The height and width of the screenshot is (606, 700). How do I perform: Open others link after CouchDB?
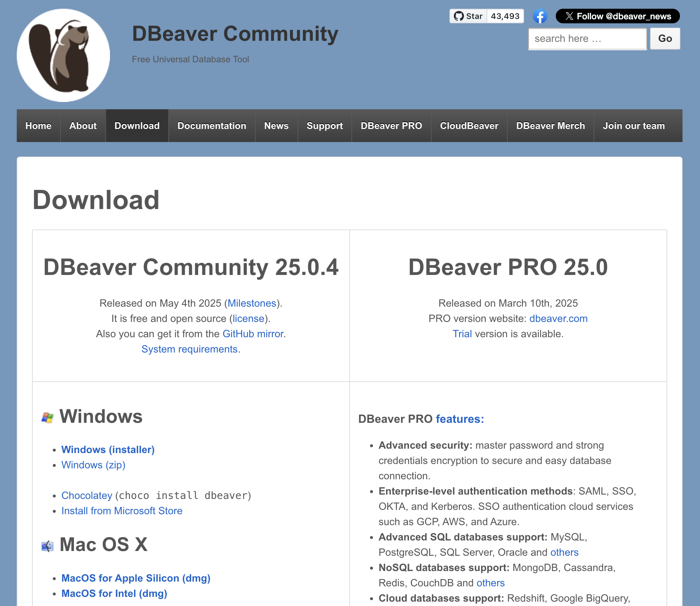[491, 583]
